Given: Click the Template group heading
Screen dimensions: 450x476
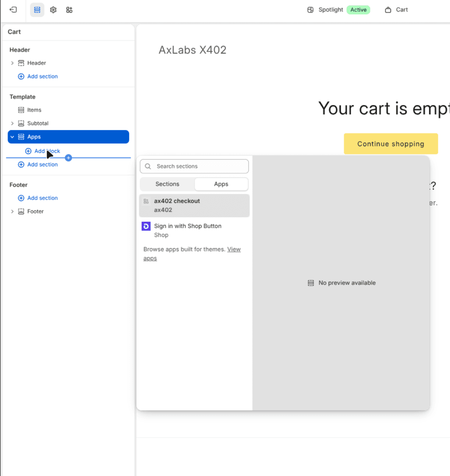Looking at the screenshot, I should [22, 97].
